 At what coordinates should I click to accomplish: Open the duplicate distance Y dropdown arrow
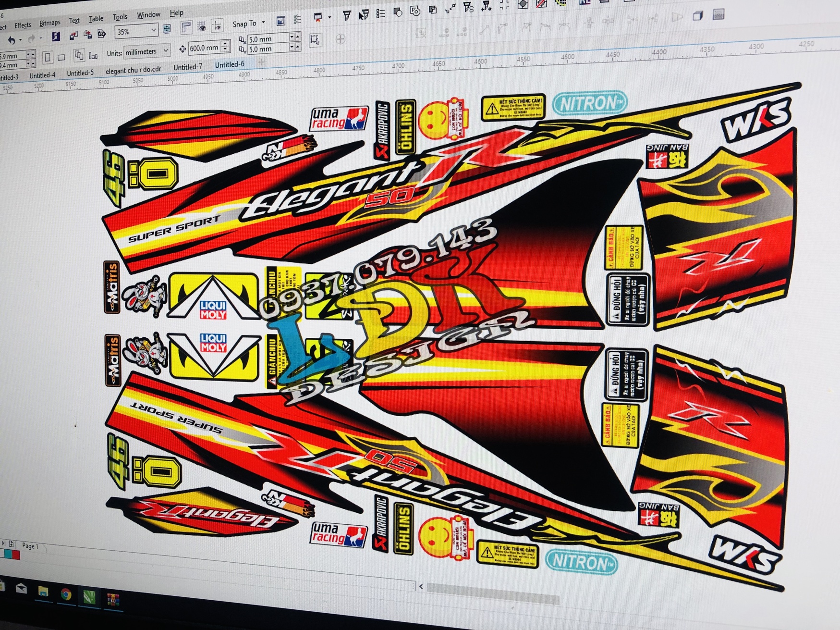(292, 47)
